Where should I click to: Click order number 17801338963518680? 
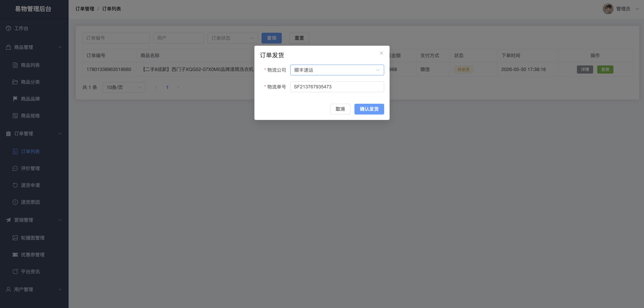109,69
